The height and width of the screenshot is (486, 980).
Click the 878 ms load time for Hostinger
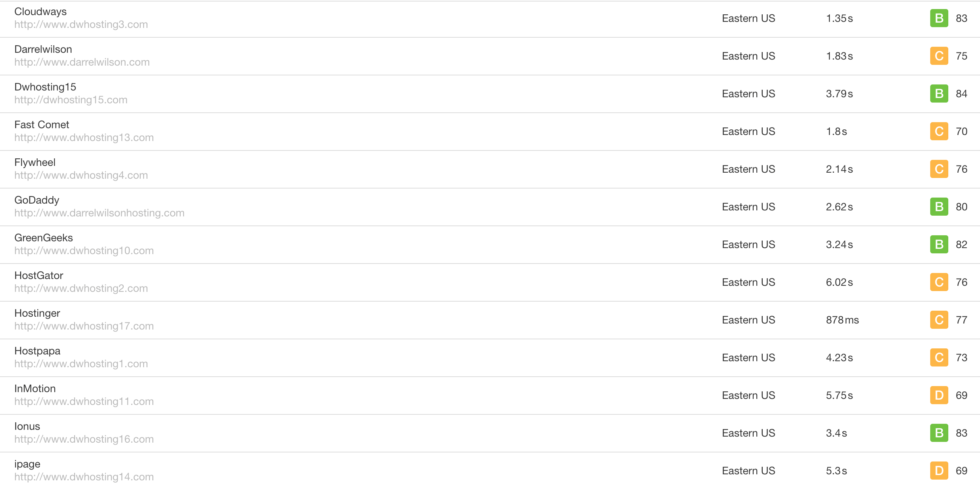click(842, 320)
